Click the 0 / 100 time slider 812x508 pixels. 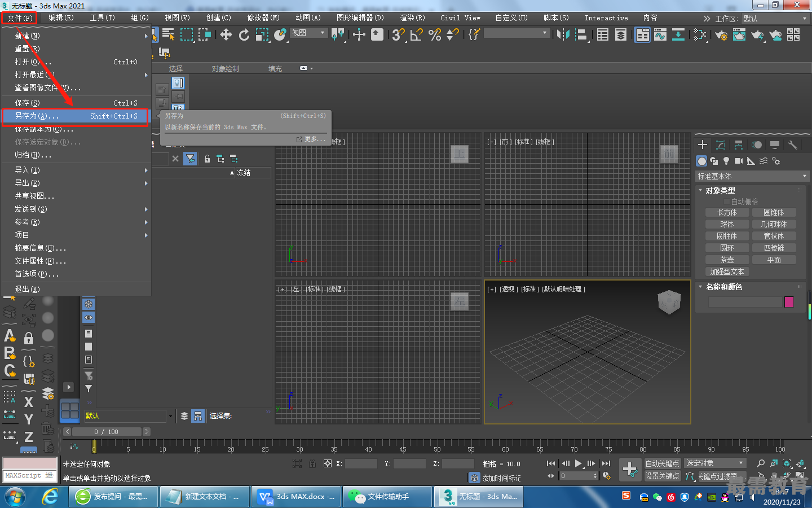(107, 432)
